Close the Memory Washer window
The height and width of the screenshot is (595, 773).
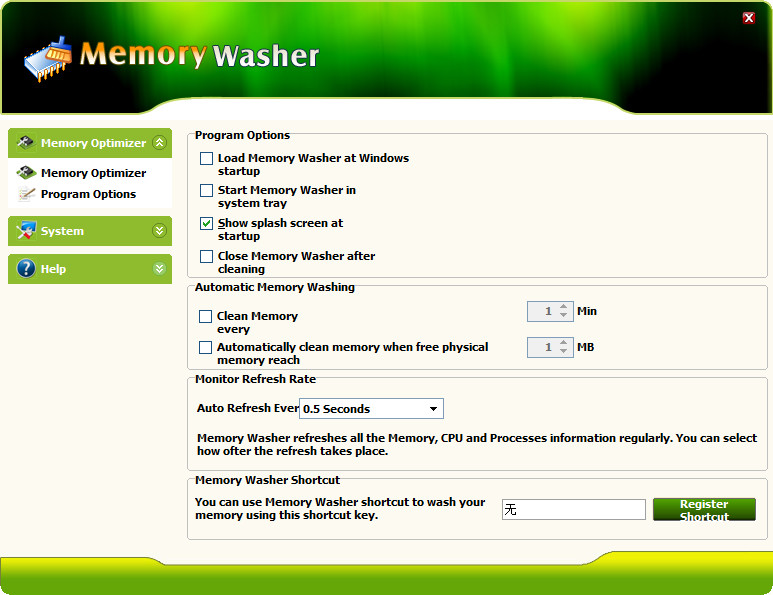[748, 18]
